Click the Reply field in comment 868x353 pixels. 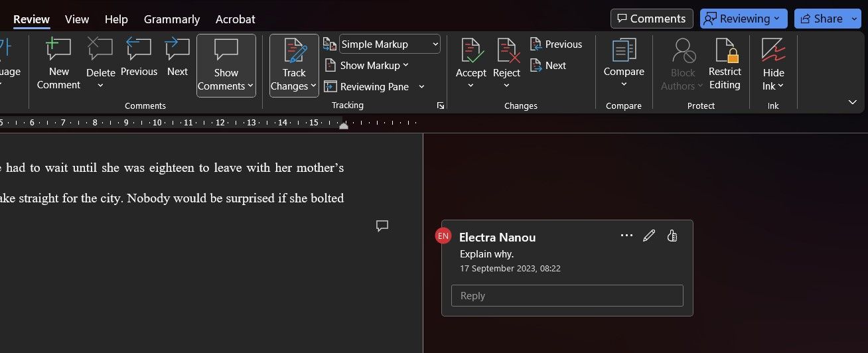[x=567, y=296]
